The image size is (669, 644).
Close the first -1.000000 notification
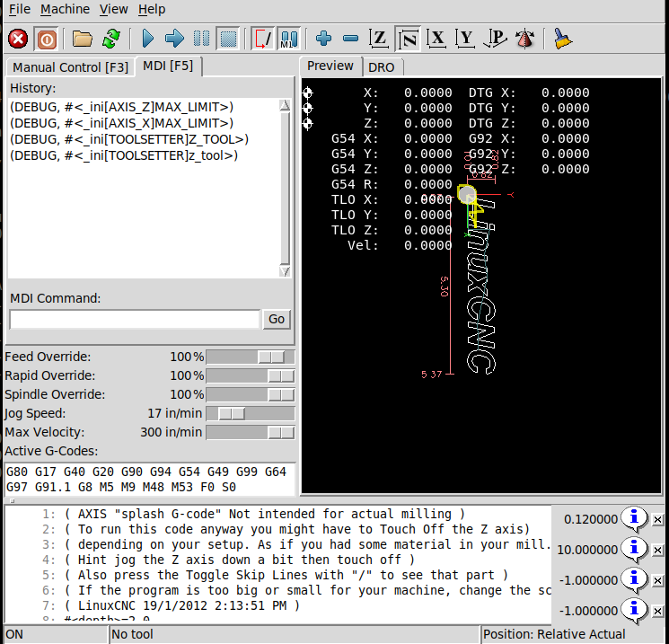point(657,581)
